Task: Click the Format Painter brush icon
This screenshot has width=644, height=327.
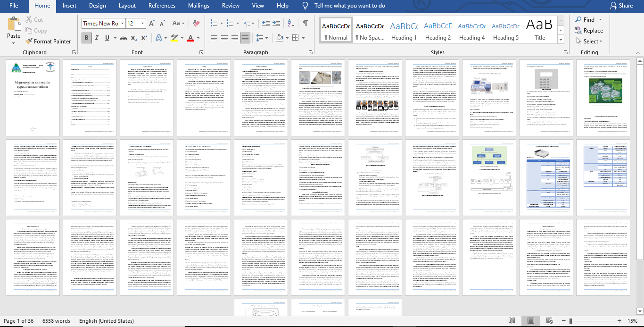Action: pyautogui.click(x=29, y=42)
